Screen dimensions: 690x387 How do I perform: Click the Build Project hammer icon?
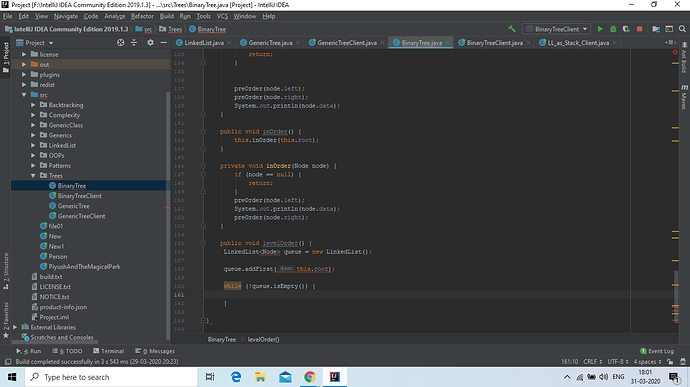pyautogui.click(x=512, y=29)
